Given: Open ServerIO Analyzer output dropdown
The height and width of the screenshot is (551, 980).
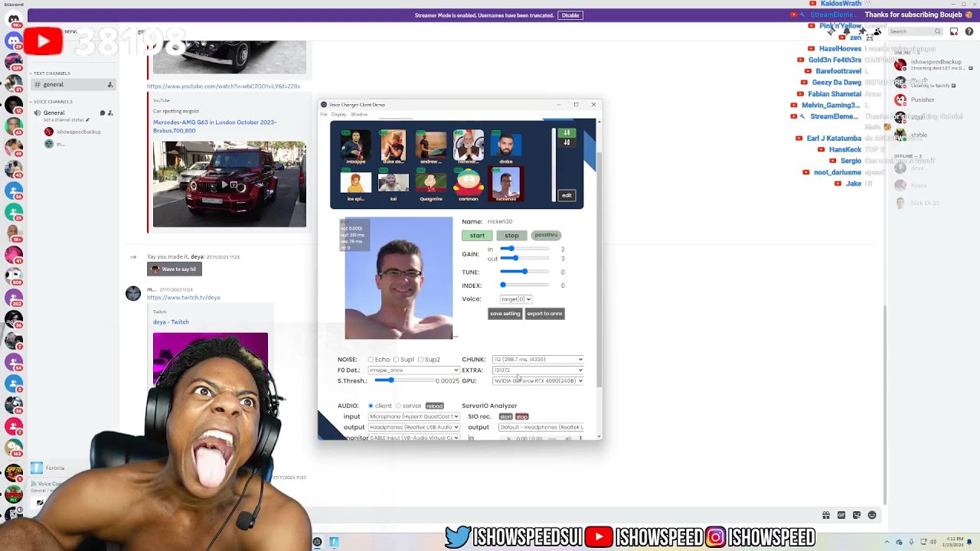Looking at the screenshot, I should (x=541, y=427).
